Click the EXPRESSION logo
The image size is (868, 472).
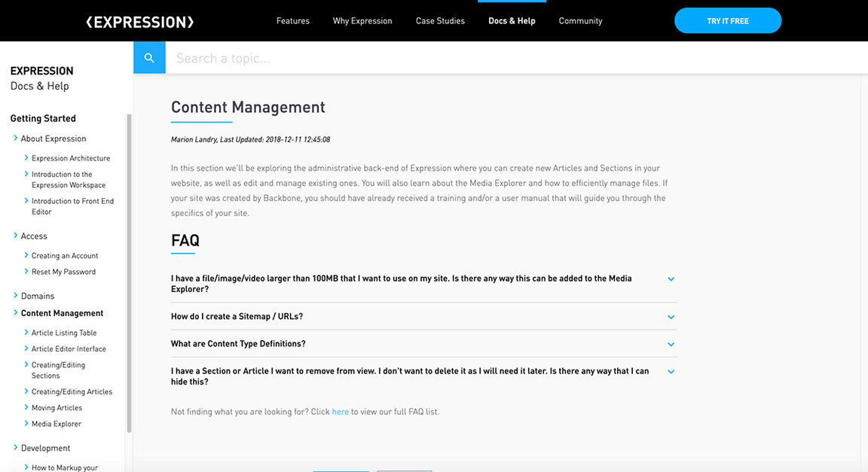(x=139, y=20)
